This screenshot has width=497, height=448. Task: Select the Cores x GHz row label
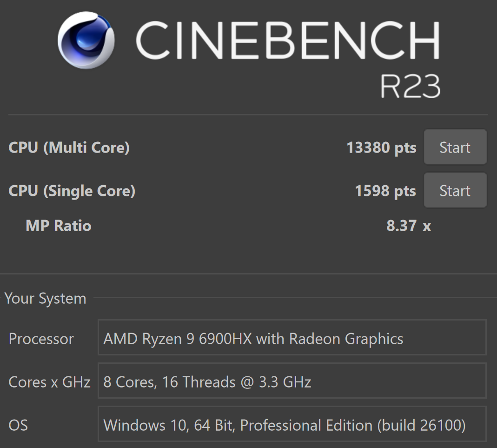click(49, 382)
